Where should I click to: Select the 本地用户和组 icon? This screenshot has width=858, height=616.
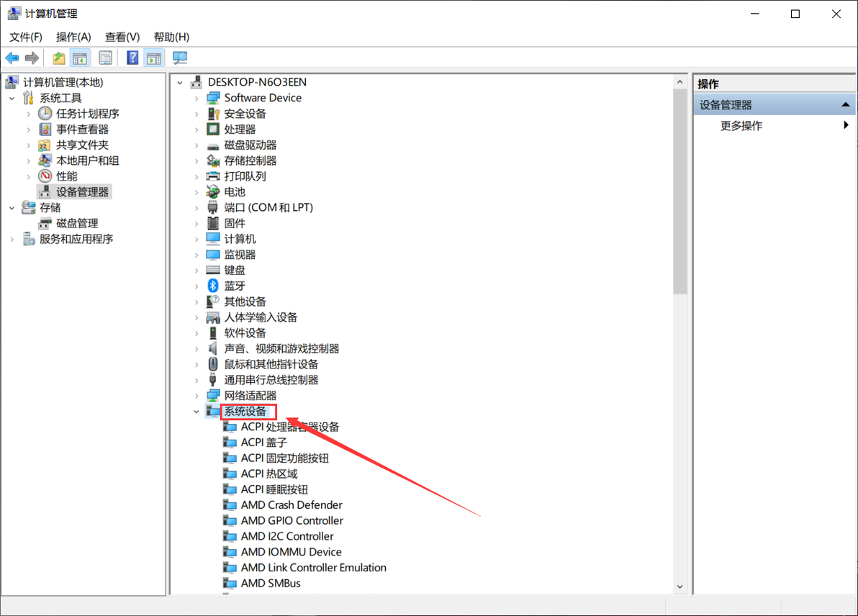click(45, 160)
